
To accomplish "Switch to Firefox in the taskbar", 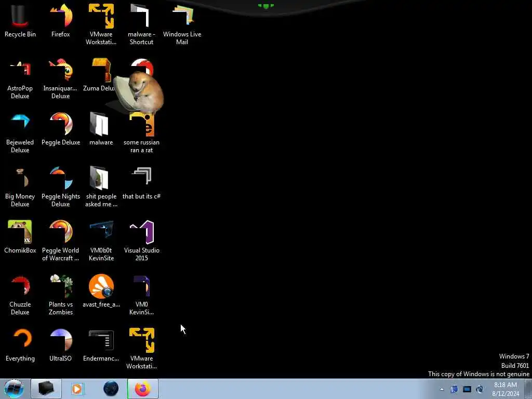I will coord(143,389).
